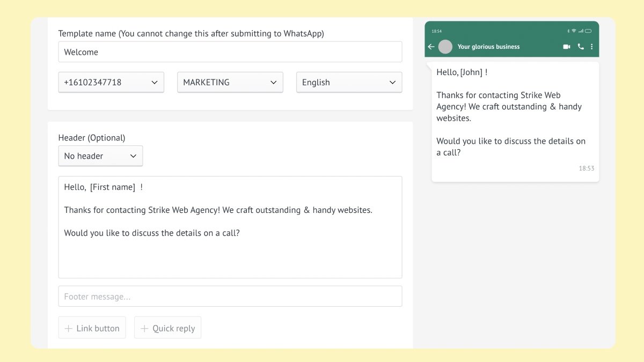Click the battery indicator in the status bar
The width and height of the screenshot is (644, 362).
tap(588, 31)
